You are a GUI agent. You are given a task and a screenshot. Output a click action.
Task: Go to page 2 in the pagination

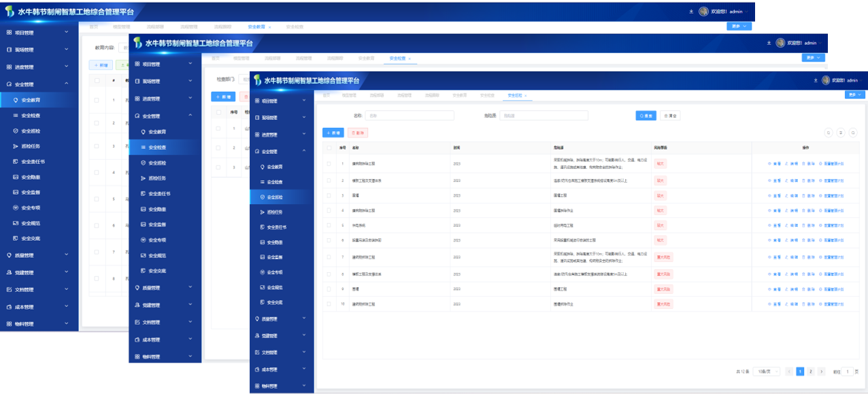[x=811, y=372]
